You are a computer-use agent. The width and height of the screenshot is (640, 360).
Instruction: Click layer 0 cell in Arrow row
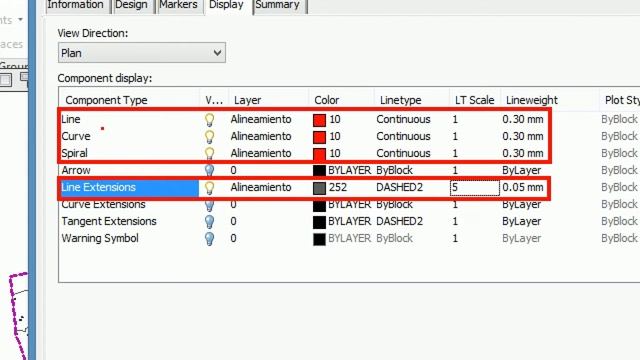coord(233,170)
